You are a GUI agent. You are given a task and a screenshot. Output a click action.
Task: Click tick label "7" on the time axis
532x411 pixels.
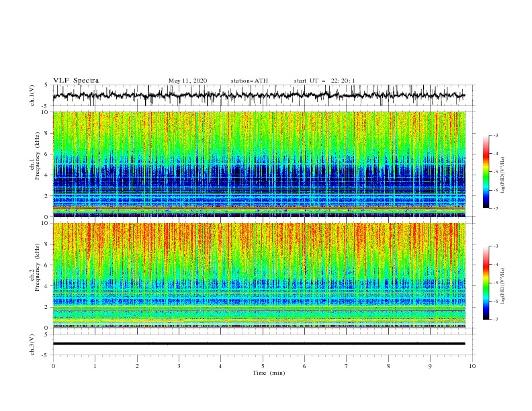[x=347, y=366]
